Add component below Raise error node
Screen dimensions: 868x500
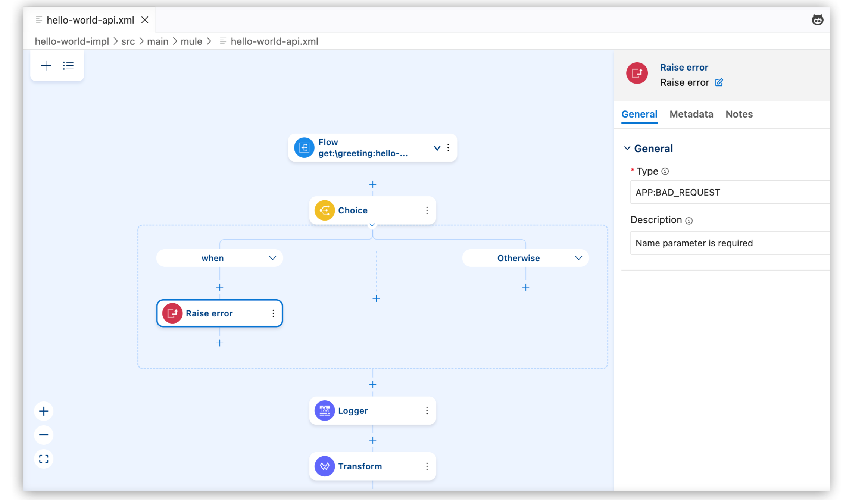click(x=219, y=343)
